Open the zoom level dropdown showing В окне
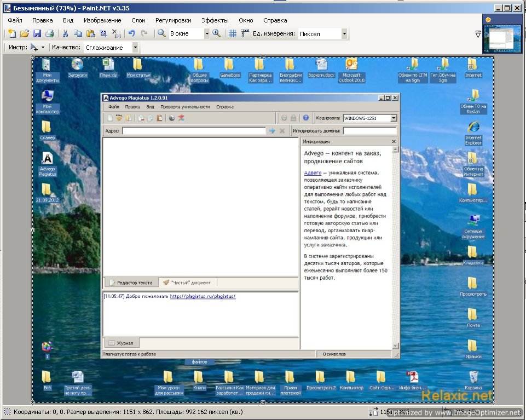The width and height of the screenshot is (526, 420). tap(207, 33)
